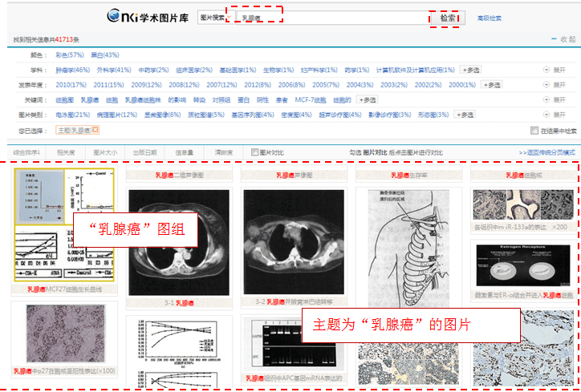
Task: Filter by 黑白(43%) color
Action: pos(105,55)
